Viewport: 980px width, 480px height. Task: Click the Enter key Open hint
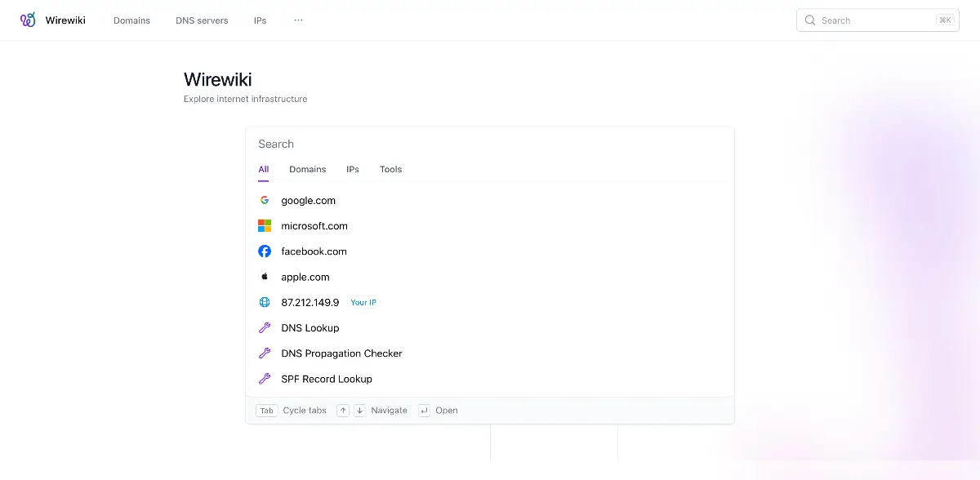(424, 411)
